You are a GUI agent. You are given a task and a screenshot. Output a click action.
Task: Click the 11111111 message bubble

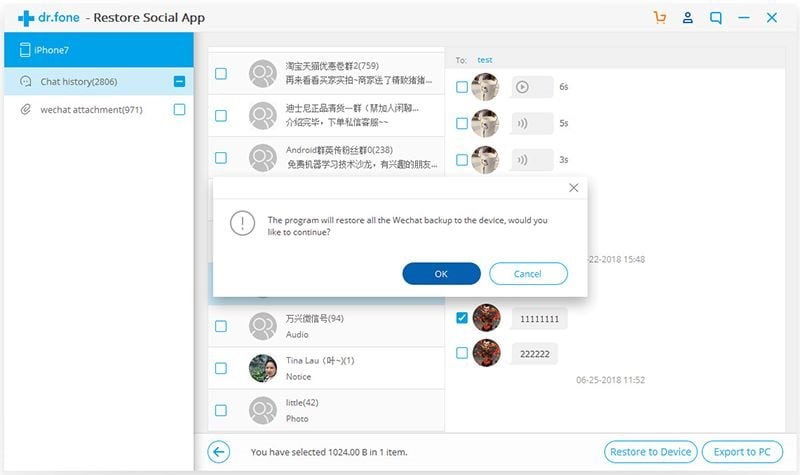539,319
